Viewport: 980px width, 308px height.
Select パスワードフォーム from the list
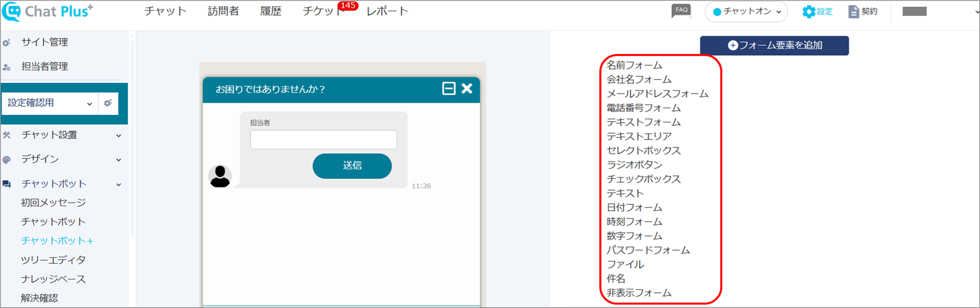point(648,251)
